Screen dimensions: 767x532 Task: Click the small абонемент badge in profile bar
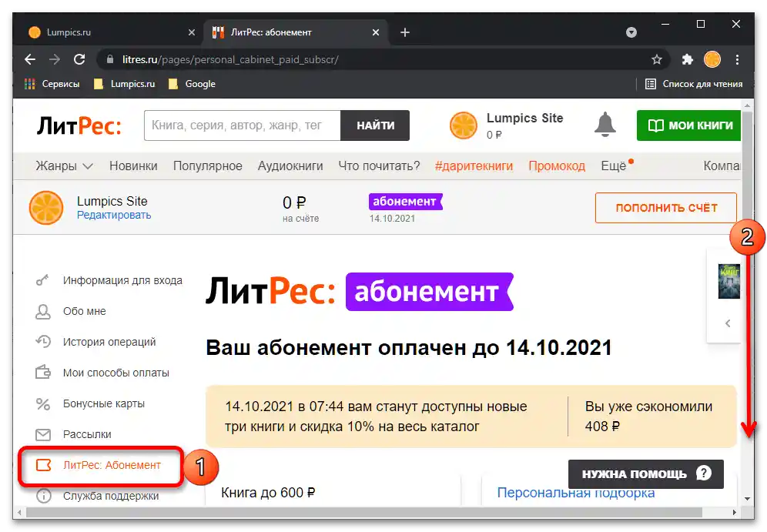pyautogui.click(x=406, y=202)
